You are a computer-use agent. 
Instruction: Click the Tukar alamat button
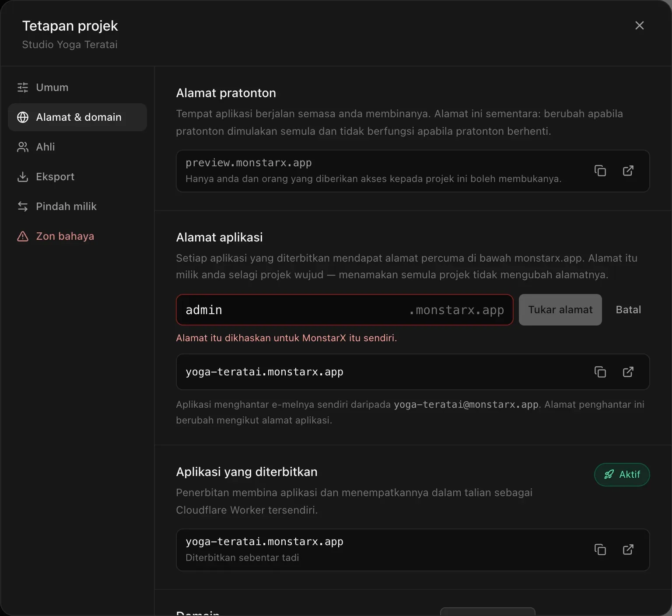(x=560, y=310)
